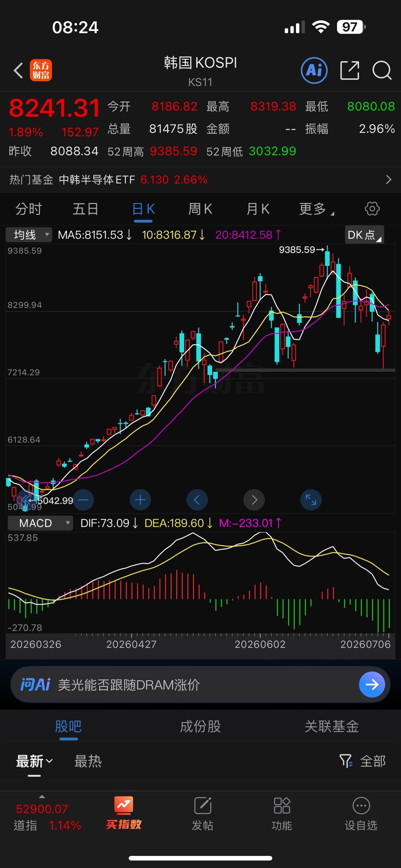
Task: Tap the 9385.59 high marker on chart
Action: click(x=301, y=250)
